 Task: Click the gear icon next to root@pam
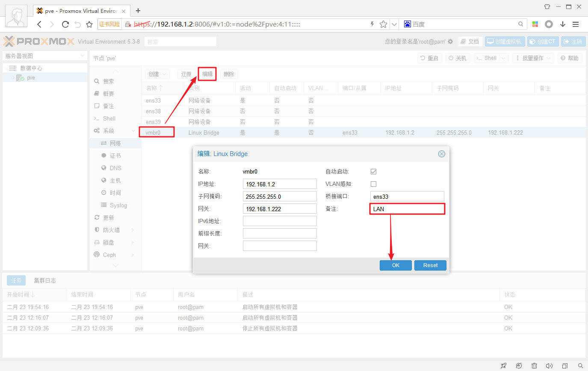pyautogui.click(x=450, y=41)
